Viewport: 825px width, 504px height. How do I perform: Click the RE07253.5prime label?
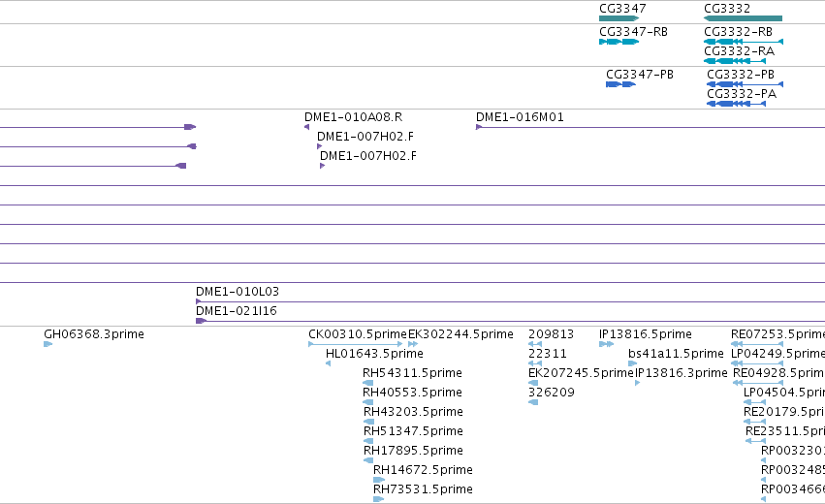pos(777,334)
